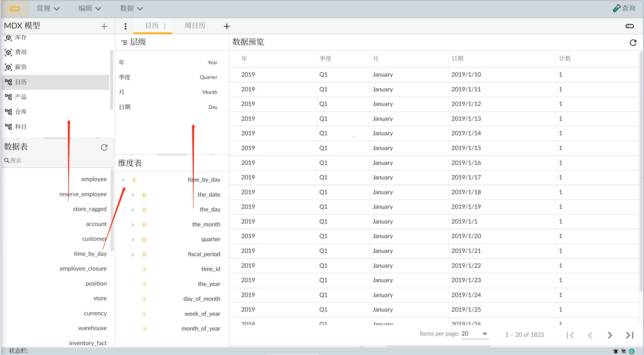Toggle the 层级 list icon

coord(124,42)
